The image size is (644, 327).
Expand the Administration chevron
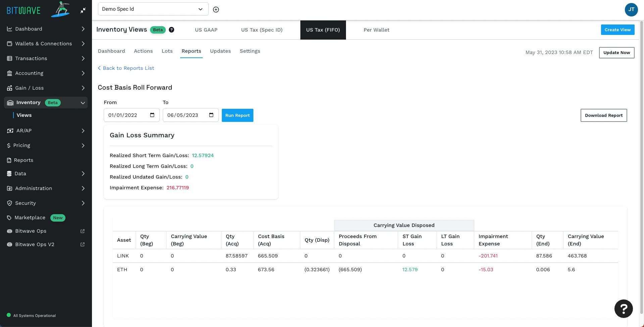[83, 188]
